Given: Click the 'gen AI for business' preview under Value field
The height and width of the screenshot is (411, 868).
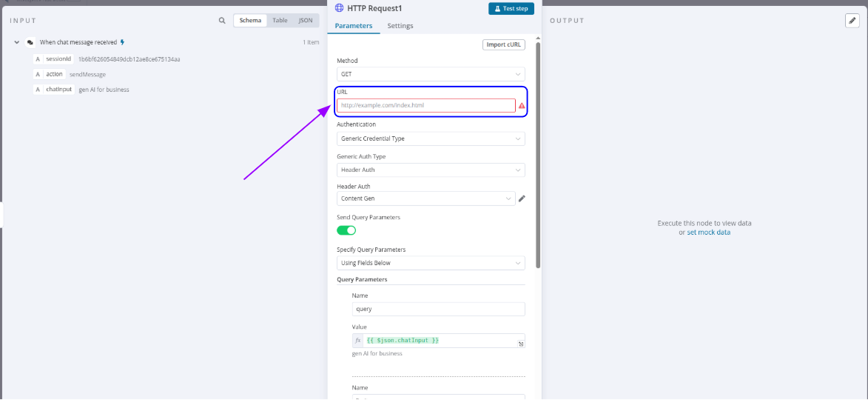Looking at the screenshot, I should point(377,353).
